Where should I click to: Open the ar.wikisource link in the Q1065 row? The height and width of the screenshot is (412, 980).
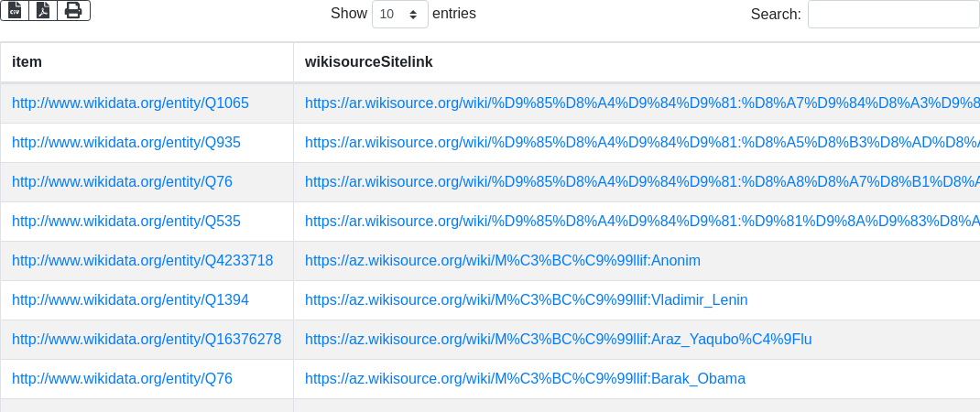[641, 103]
